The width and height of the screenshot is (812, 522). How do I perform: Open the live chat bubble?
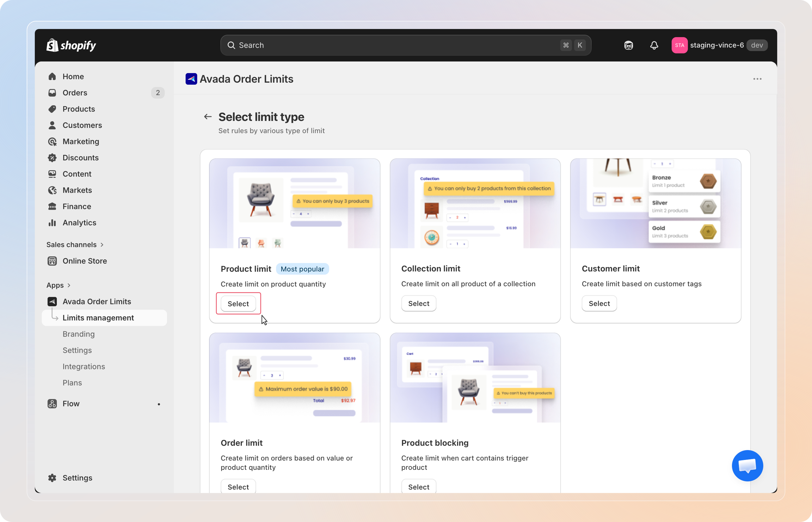(748, 466)
